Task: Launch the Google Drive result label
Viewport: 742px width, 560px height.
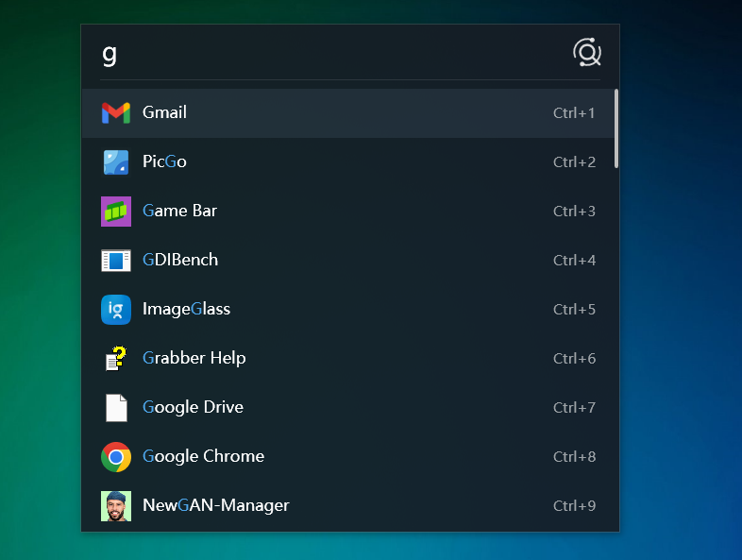Action: tap(194, 407)
